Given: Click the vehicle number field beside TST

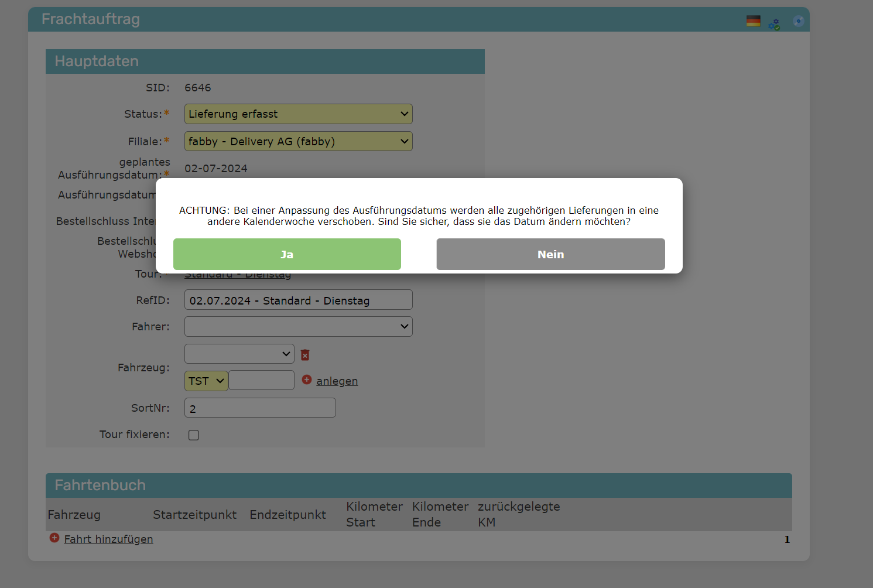Looking at the screenshot, I should click(261, 381).
